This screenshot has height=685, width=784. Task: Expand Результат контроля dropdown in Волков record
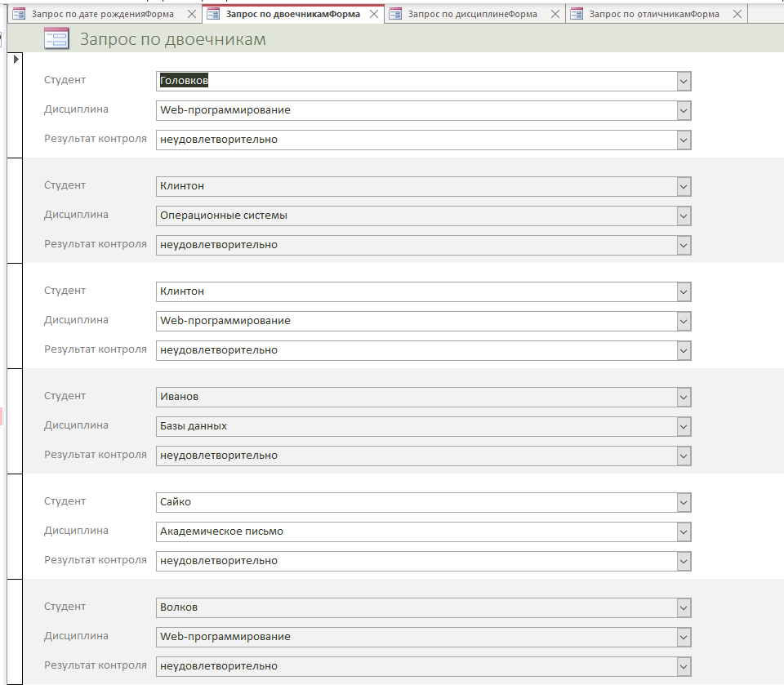(x=684, y=666)
